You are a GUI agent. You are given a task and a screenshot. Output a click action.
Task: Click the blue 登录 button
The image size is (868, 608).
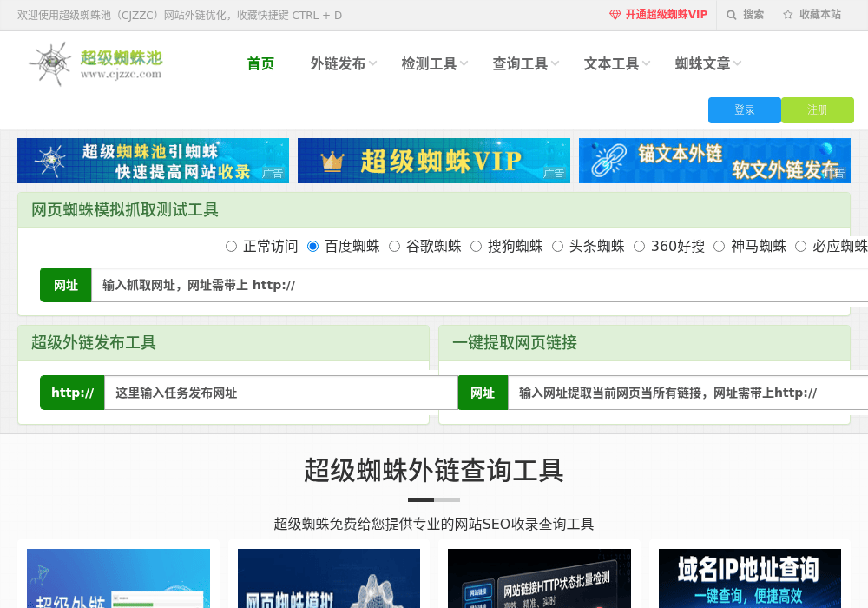pos(745,110)
